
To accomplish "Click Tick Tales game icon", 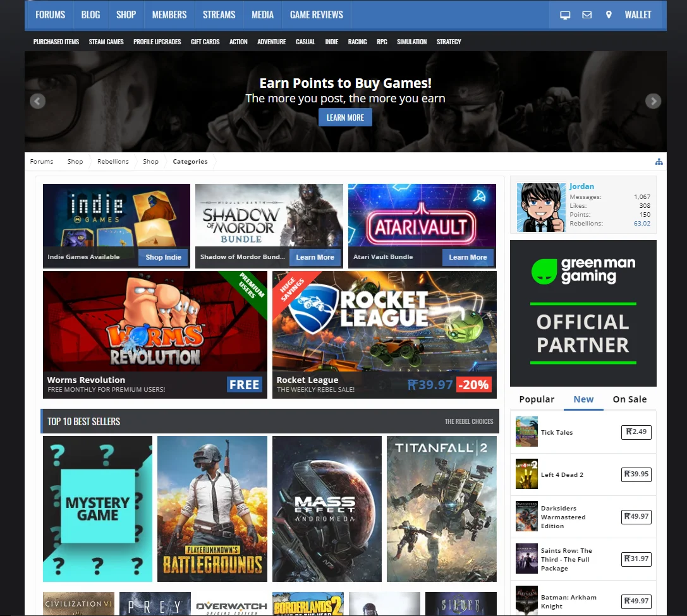I will point(526,432).
